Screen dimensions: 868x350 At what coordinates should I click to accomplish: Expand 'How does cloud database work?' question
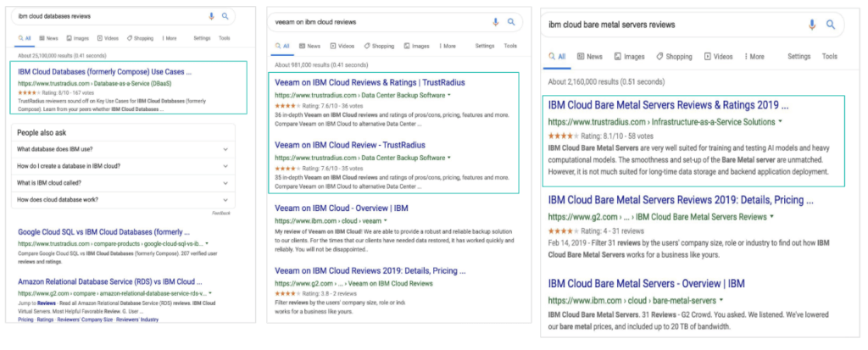pyautogui.click(x=123, y=199)
